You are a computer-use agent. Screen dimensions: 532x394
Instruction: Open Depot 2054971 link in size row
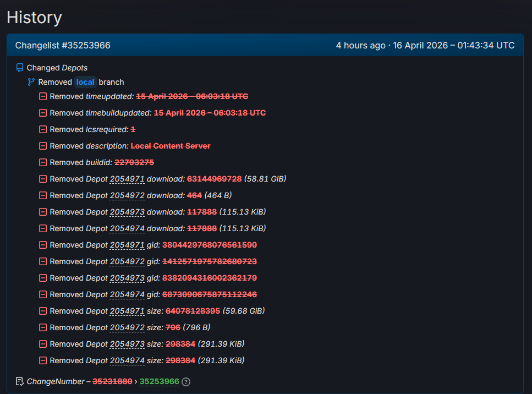[x=127, y=311]
